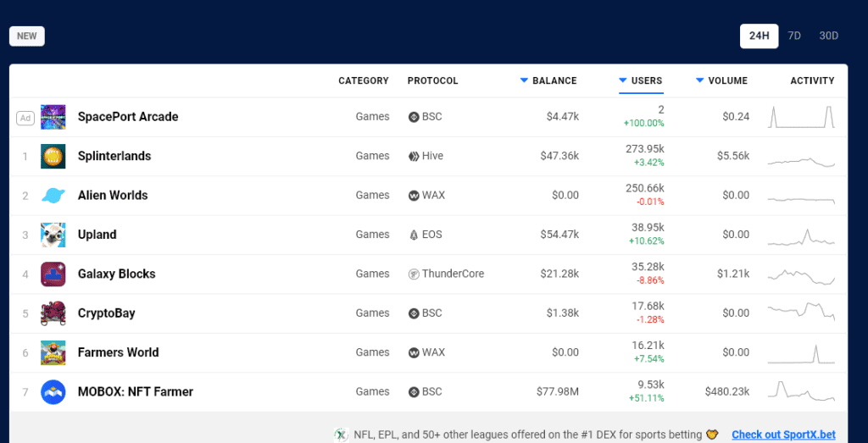Viewport: 868px width, 443px height.
Task: Click the NEW filter button
Action: (26, 36)
